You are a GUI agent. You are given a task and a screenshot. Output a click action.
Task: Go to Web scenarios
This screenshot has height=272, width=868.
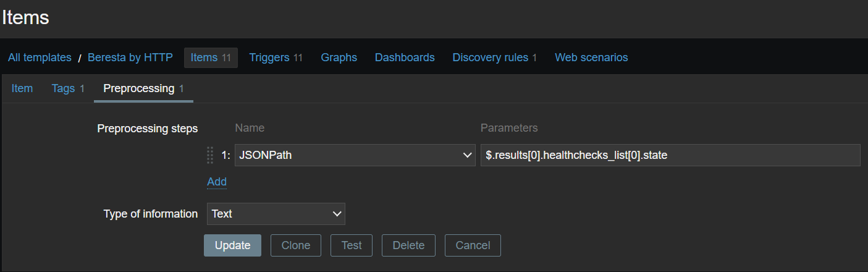[x=591, y=57]
